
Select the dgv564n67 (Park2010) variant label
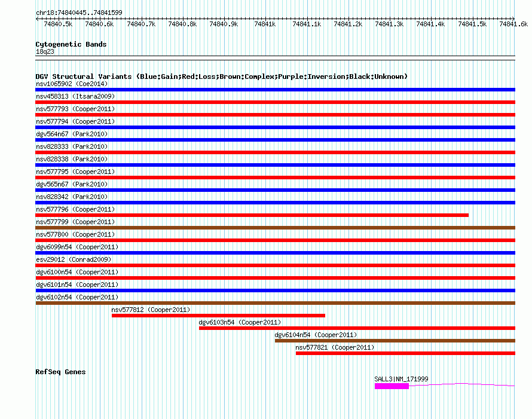(71, 134)
